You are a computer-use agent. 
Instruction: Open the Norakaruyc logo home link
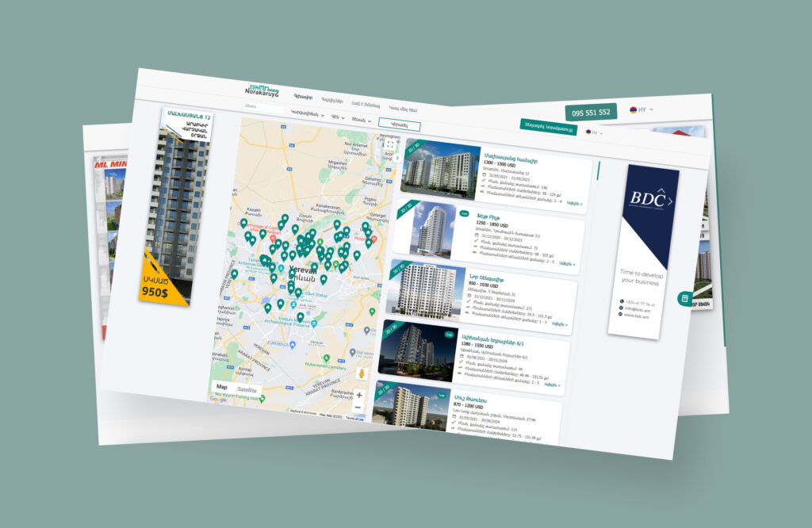click(x=262, y=90)
